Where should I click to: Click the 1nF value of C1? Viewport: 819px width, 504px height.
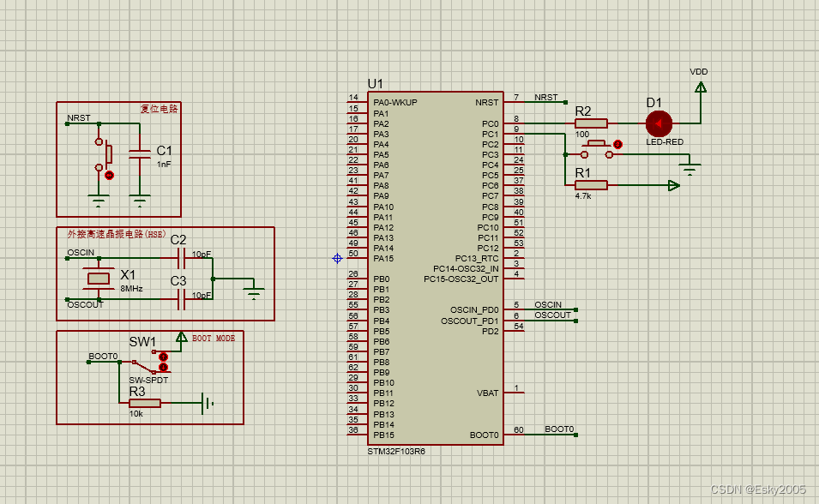click(x=164, y=164)
